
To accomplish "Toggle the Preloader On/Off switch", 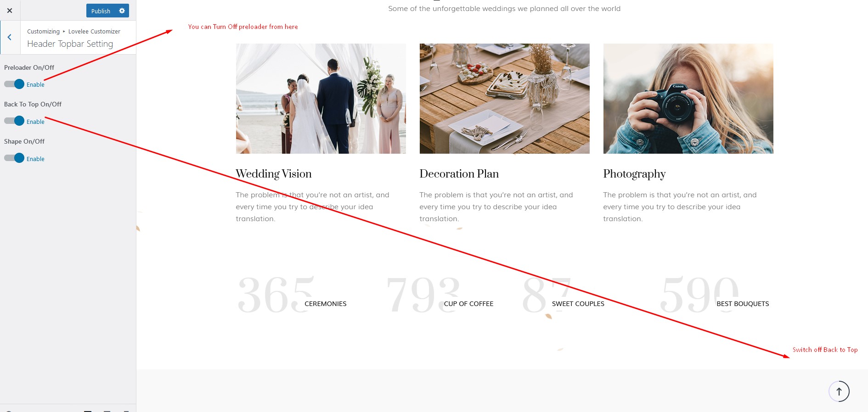I will [x=14, y=84].
